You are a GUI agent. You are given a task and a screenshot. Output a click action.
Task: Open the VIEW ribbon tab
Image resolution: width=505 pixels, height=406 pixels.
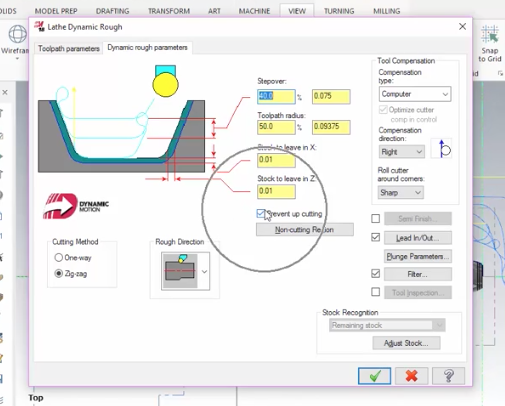click(297, 11)
